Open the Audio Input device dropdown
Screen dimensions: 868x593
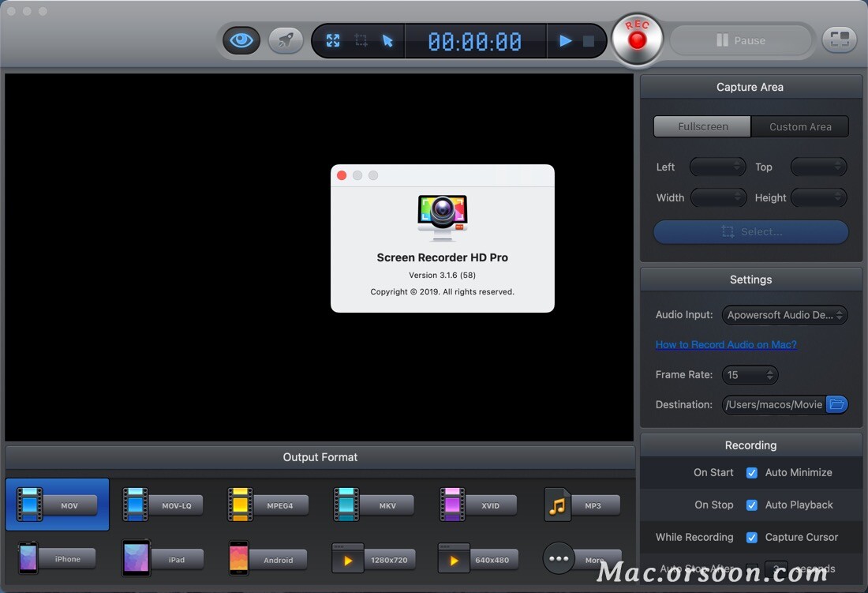(x=784, y=314)
